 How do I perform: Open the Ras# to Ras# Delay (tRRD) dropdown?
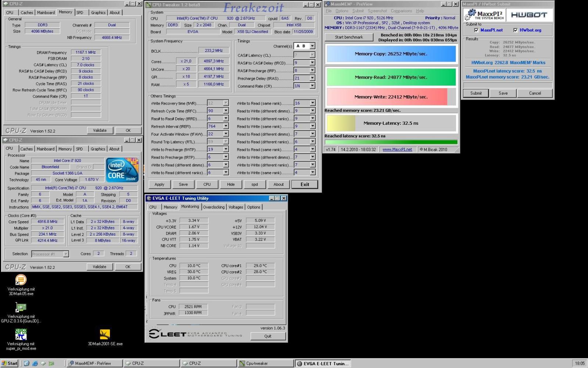coord(226,118)
